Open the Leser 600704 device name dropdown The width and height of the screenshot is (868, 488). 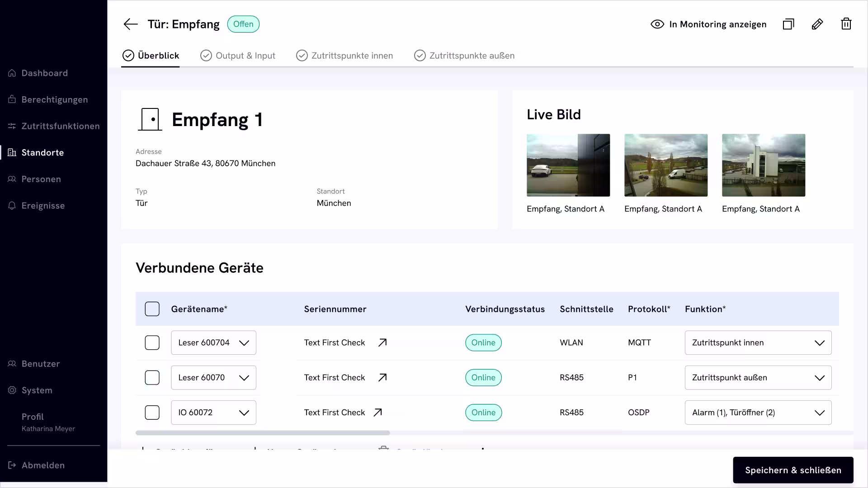(213, 343)
